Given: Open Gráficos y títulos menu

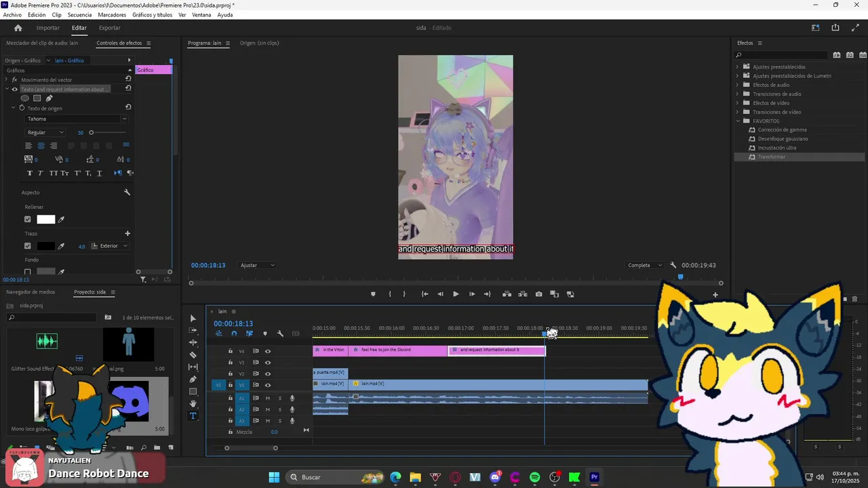Looking at the screenshot, I should (153, 15).
